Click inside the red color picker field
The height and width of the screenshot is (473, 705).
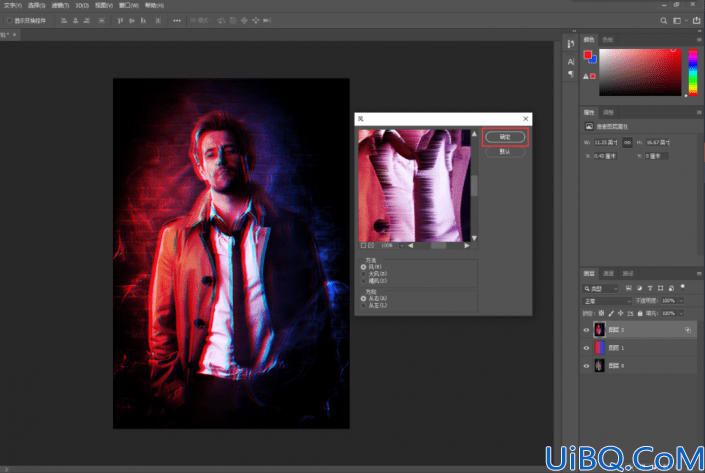click(x=640, y=72)
